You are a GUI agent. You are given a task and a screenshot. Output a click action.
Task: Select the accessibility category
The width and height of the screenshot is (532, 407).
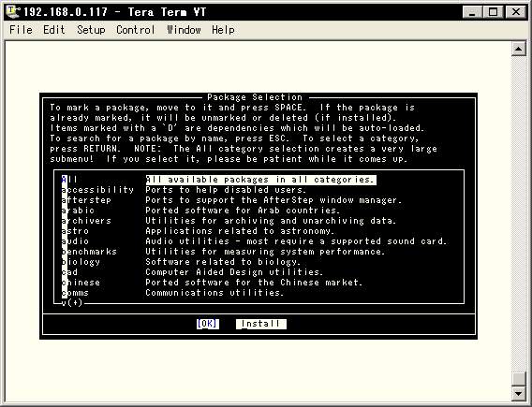click(97, 190)
